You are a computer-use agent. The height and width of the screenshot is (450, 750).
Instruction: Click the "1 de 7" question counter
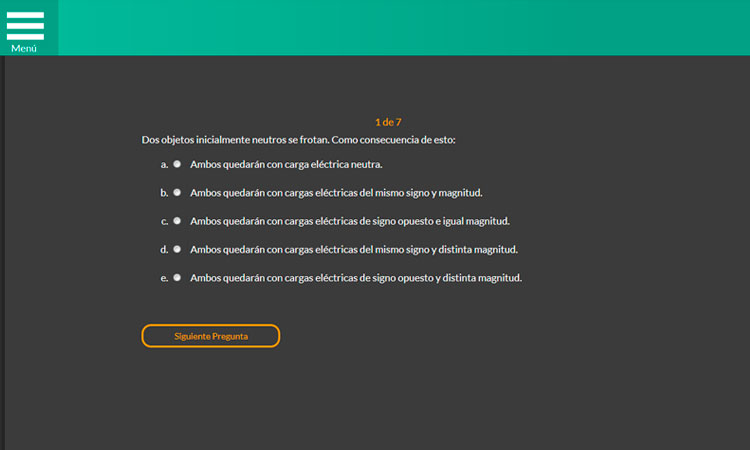[x=388, y=122]
